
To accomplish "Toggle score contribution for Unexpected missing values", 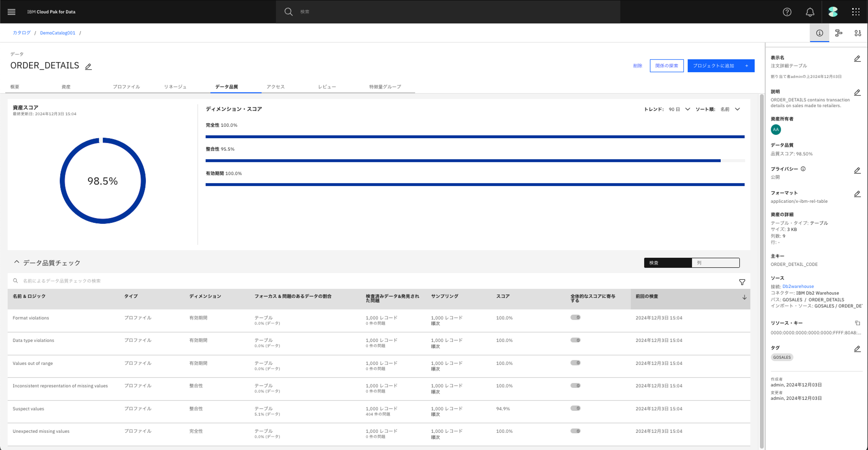I will 575,431.
